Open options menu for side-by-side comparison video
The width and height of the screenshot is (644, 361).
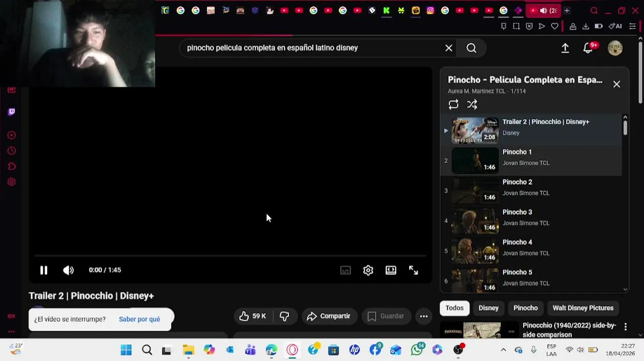point(625,327)
